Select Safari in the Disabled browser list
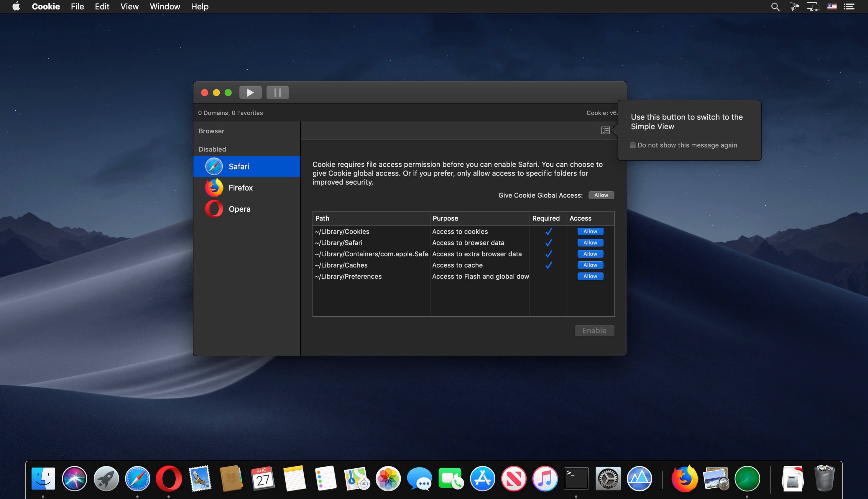The width and height of the screenshot is (868, 499). pyautogui.click(x=239, y=167)
